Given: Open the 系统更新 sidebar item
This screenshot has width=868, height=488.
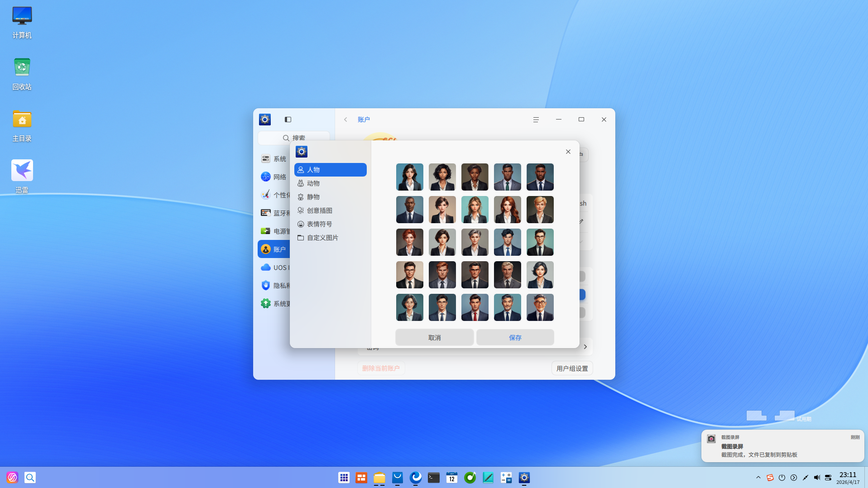Looking at the screenshot, I should tap(274, 304).
